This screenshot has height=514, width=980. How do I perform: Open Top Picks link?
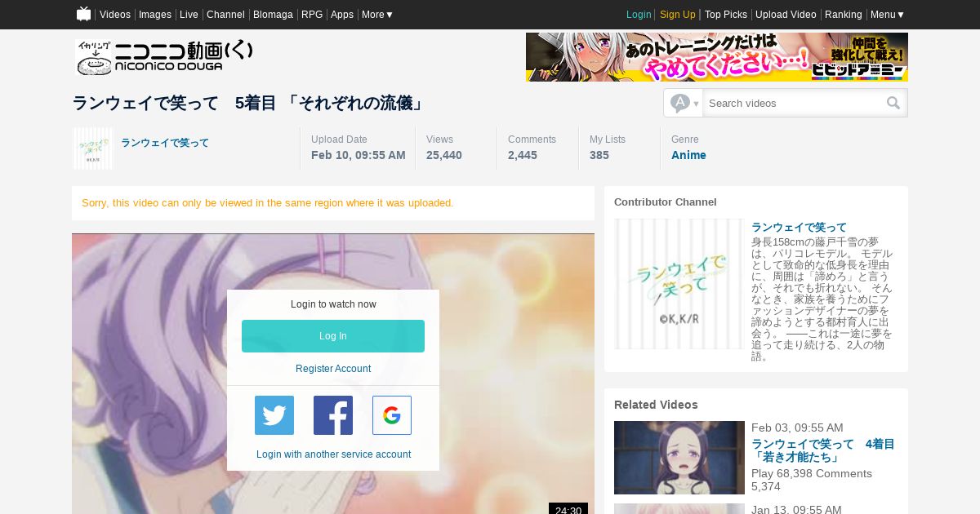coord(726,15)
